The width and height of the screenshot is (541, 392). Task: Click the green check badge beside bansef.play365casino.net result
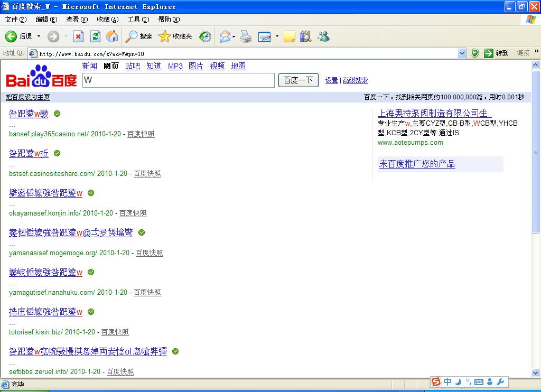pos(57,114)
